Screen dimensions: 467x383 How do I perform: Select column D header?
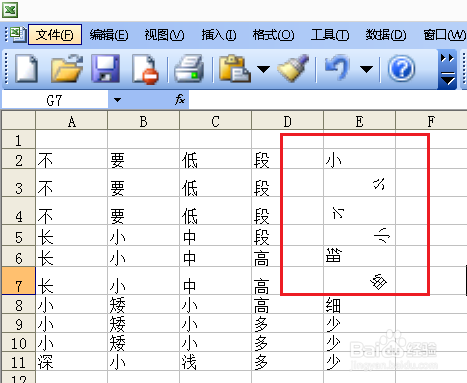point(288,121)
